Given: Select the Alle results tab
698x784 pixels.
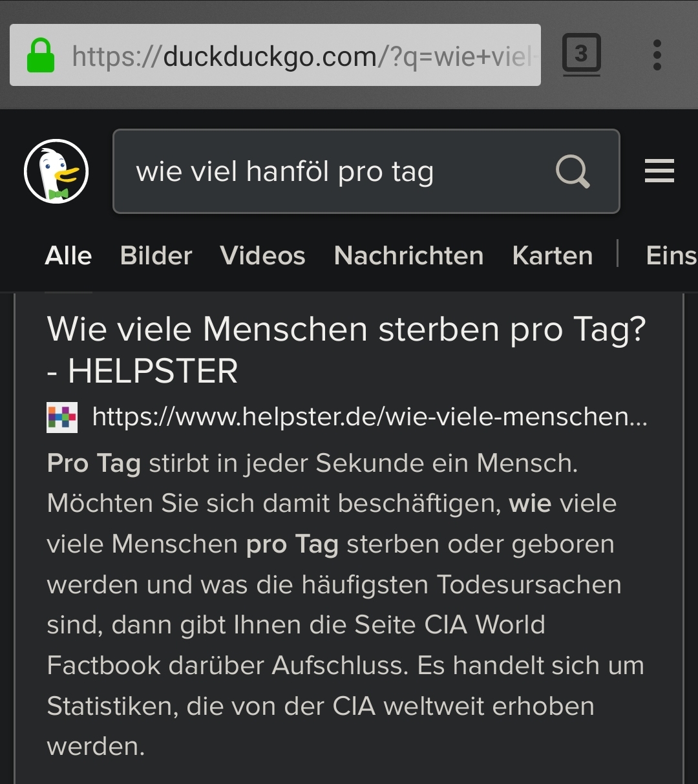Looking at the screenshot, I should point(69,256).
